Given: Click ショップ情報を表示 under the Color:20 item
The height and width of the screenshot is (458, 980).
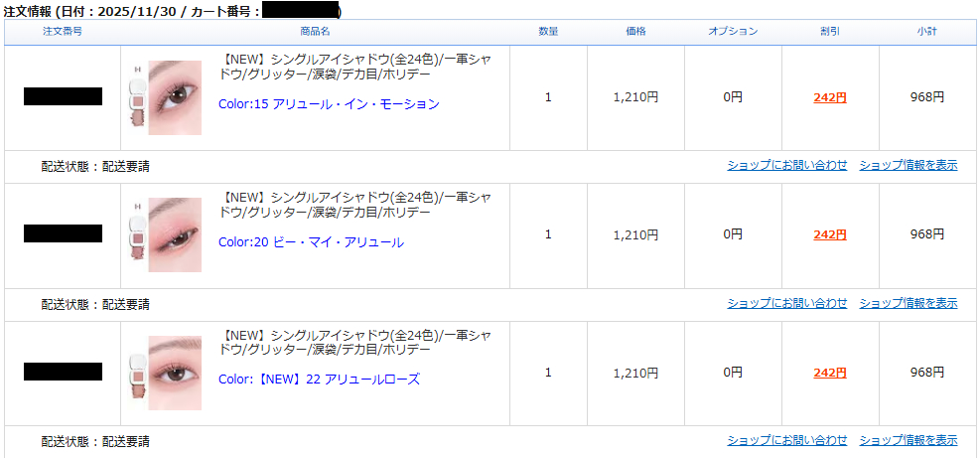Looking at the screenshot, I should coord(908,303).
